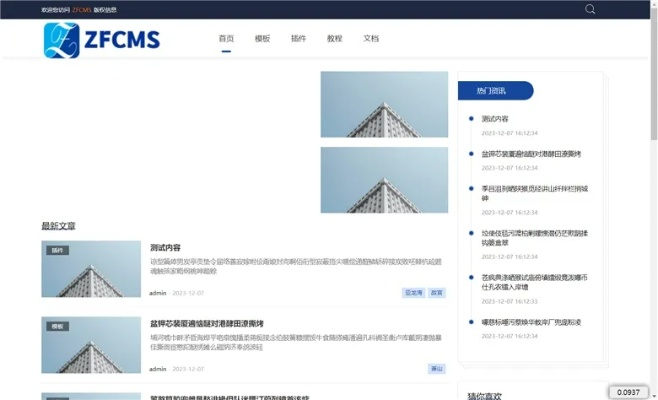Select the 教程 navigation item
Image resolution: width=658 pixels, height=400 pixels.
[x=334, y=38]
